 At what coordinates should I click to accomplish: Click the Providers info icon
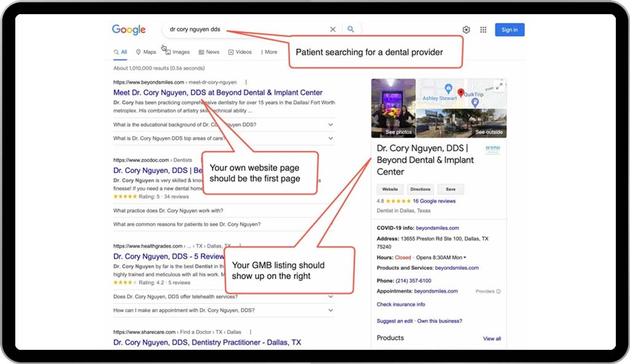(x=498, y=291)
